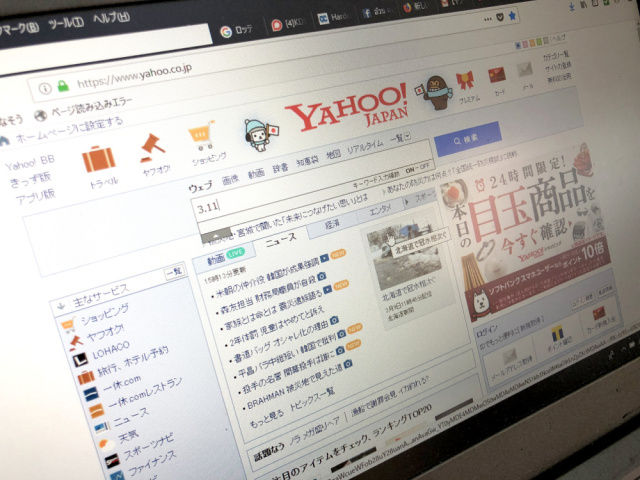Click the トピックス一覧 link
640x480 pixels.
click(x=312, y=400)
